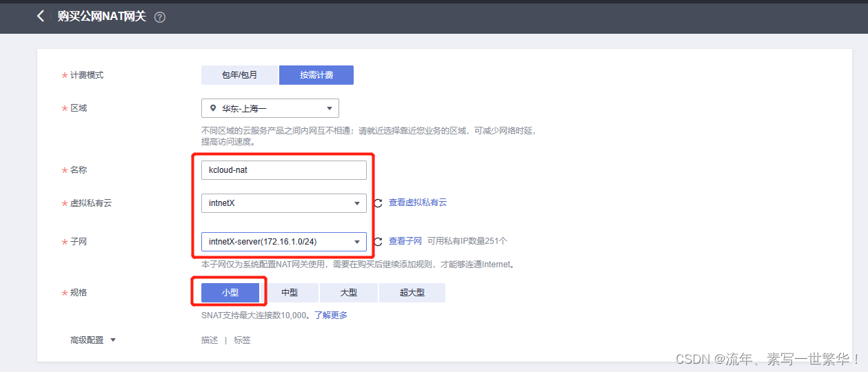Choose the 超大型 specification

(x=412, y=293)
